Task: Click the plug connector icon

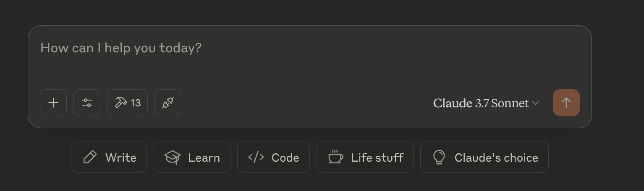Action: pos(168,103)
